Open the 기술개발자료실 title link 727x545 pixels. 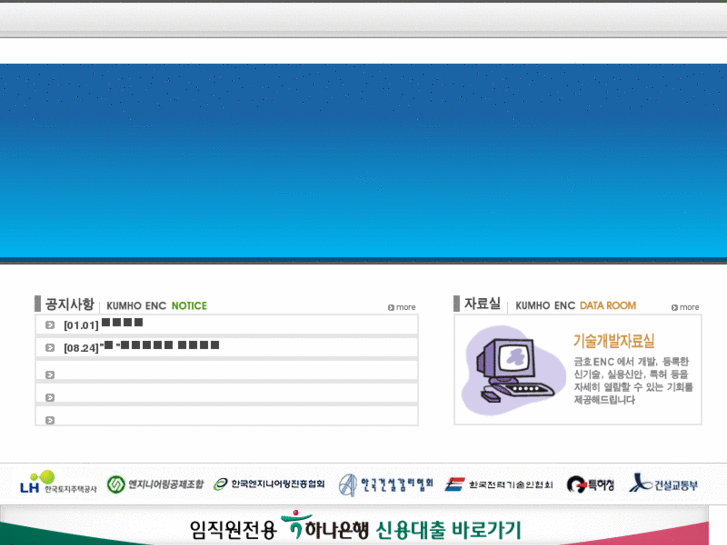(x=614, y=341)
